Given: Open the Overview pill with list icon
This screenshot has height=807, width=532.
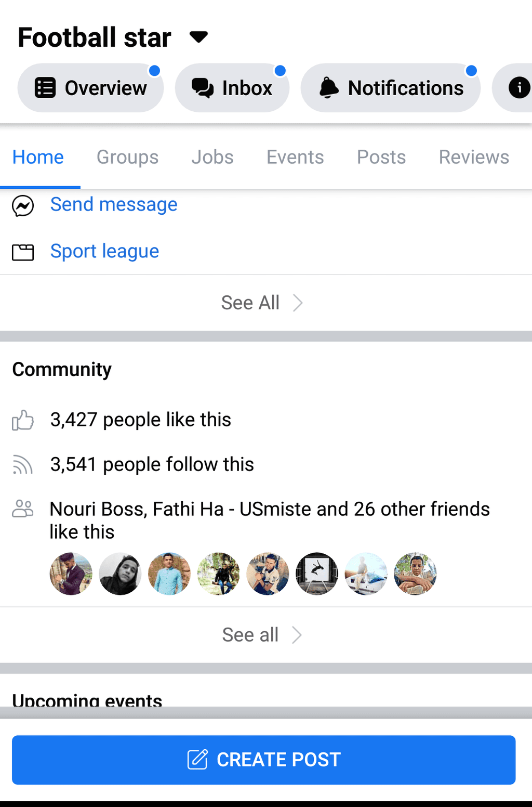Looking at the screenshot, I should pyautogui.click(x=91, y=88).
